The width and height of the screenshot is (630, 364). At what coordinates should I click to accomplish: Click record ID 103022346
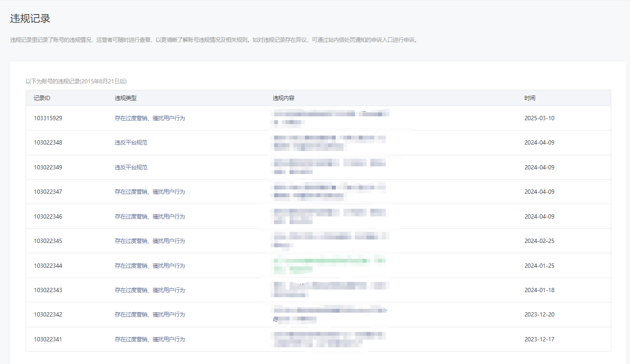tap(48, 216)
